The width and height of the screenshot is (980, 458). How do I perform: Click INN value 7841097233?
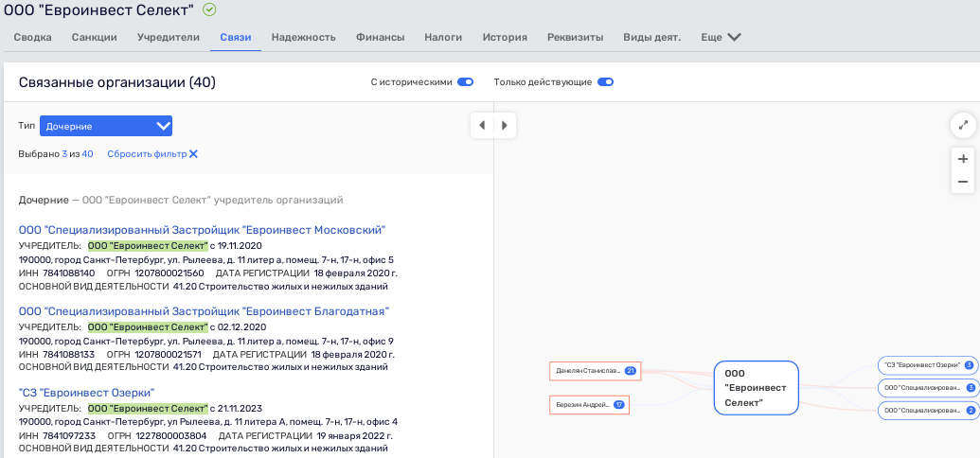pyautogui.click(x=69, y=435)
